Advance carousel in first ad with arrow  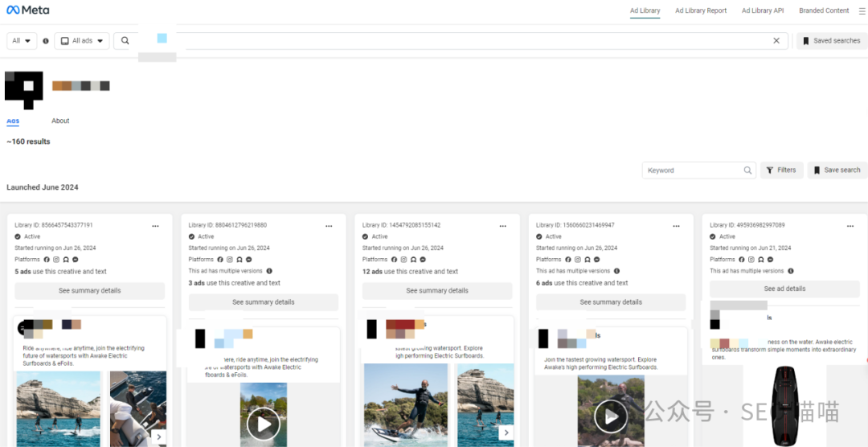pyautogui.click(x=159, y=437)
